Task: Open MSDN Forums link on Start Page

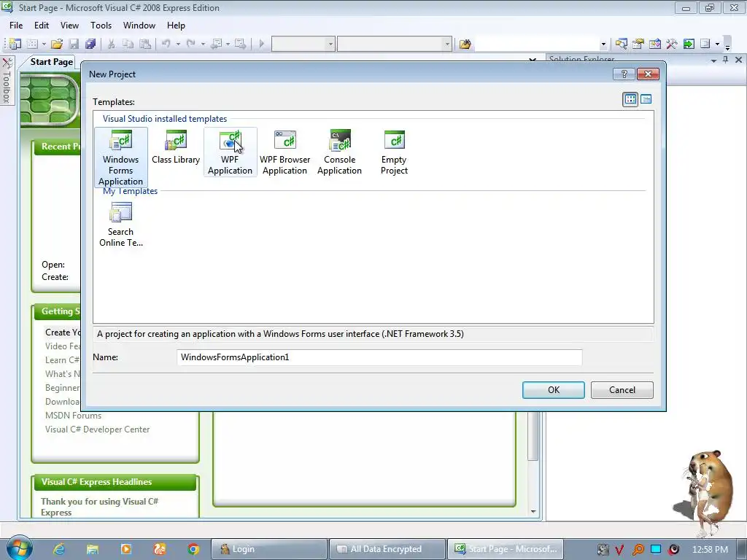Action: [73, 415]
